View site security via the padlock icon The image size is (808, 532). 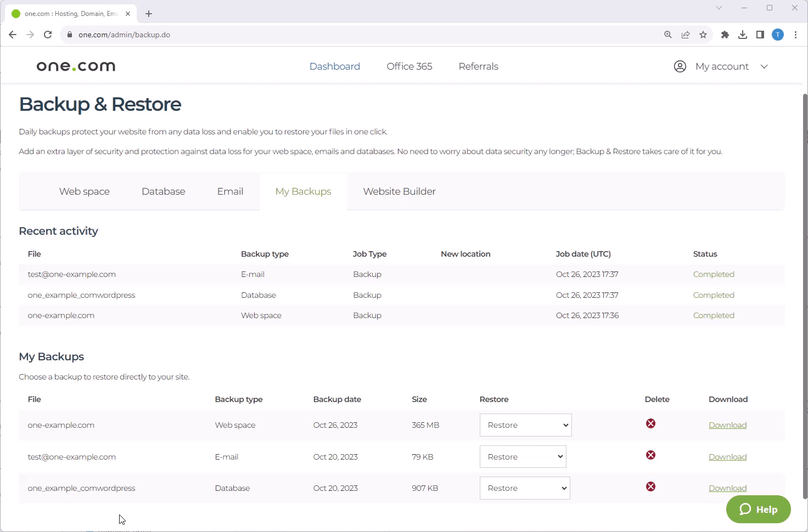tap(69, 35)
